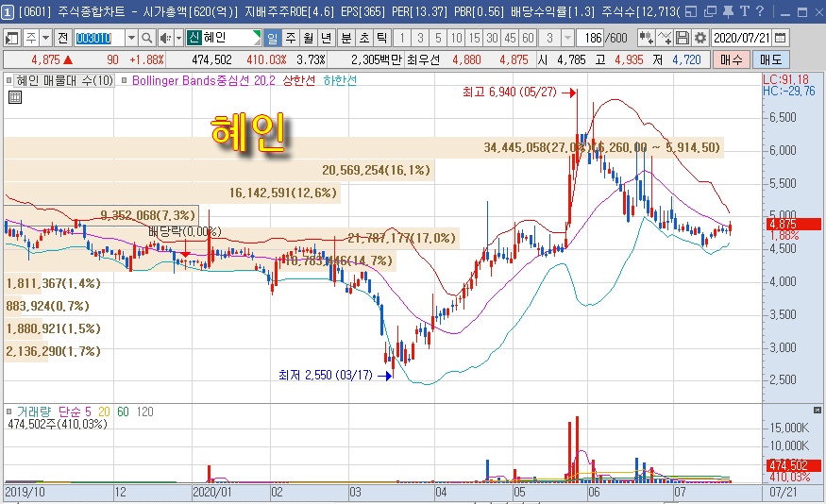Image resolution: width=826 pixels, height=504 pixels.
Task: Click the LC:91.18 indicator at top right
Action: click(785, 79)
